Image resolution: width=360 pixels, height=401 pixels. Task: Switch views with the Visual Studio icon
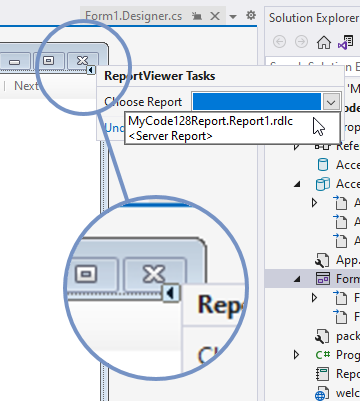[x=346, y=42]
